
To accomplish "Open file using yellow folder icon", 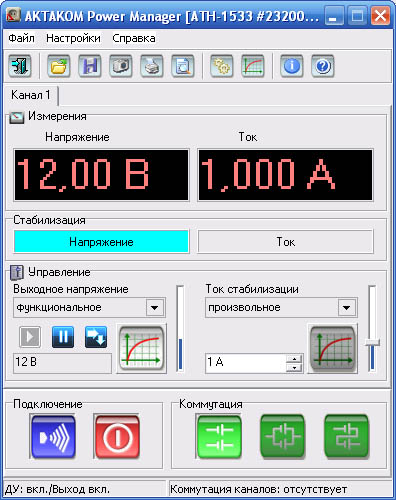I will (x=59, y=66).
